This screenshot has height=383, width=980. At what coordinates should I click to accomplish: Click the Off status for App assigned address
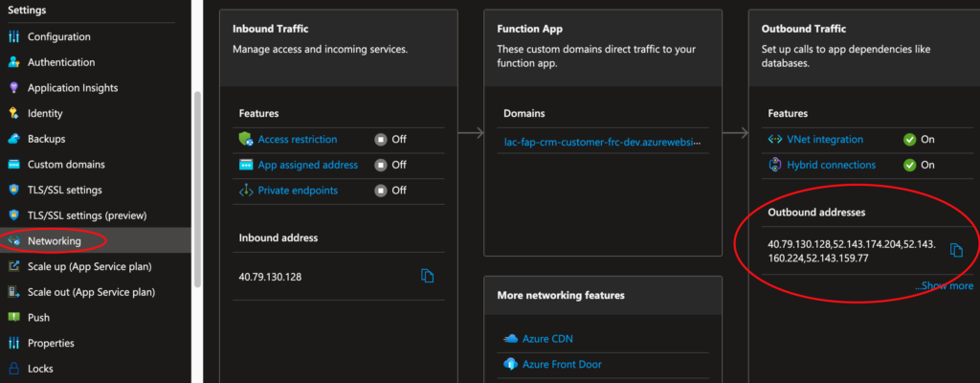390,165
